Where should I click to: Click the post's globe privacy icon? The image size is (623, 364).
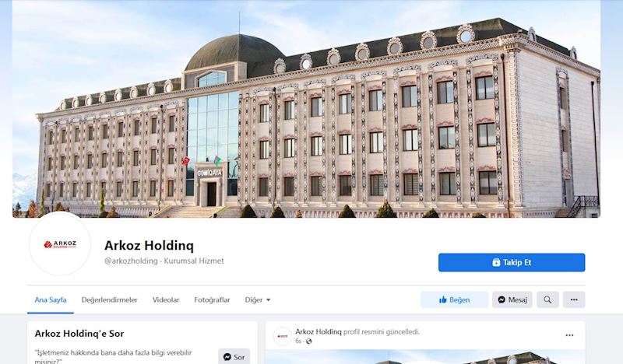click(x=308, y=341)
